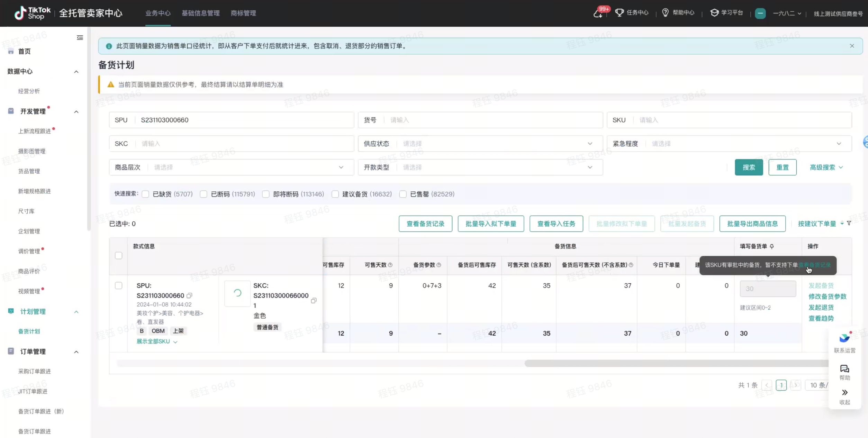Click 查看备货记录 button
This screenshot has width=868, height=438.
425,223
